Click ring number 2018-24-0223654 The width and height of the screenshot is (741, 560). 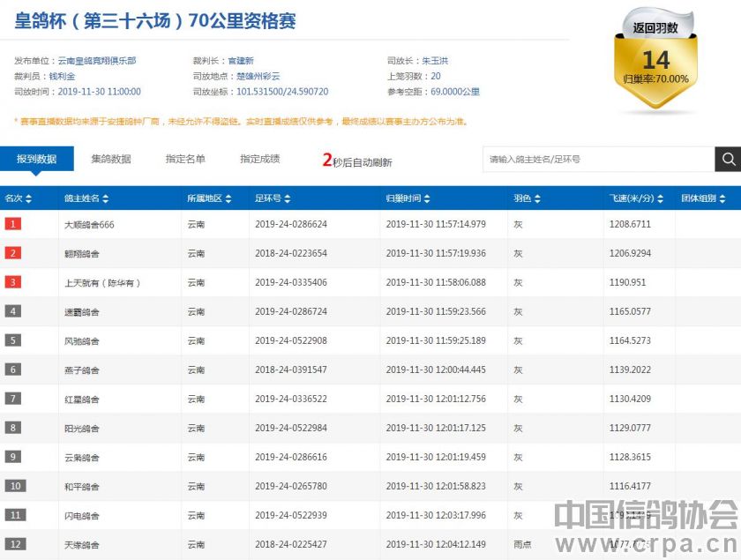(291, 253)
